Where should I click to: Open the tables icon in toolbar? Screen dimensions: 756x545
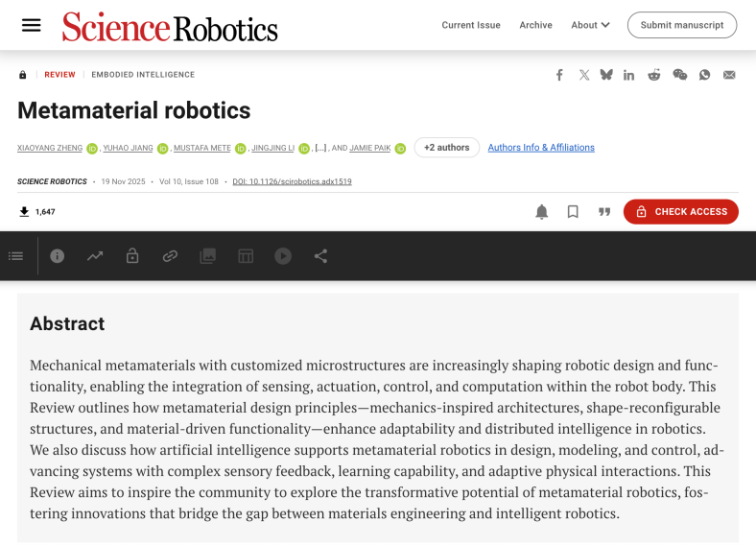246,256
